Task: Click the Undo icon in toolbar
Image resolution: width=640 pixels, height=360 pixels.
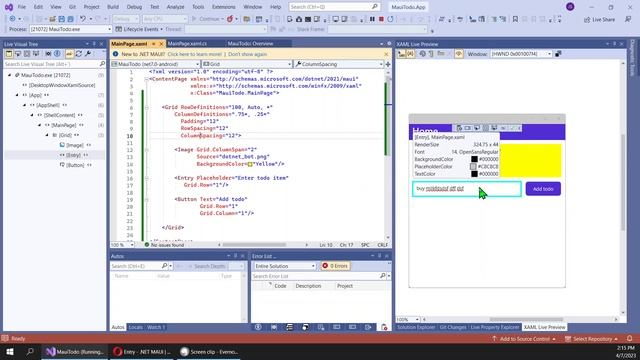Action: 83,19
